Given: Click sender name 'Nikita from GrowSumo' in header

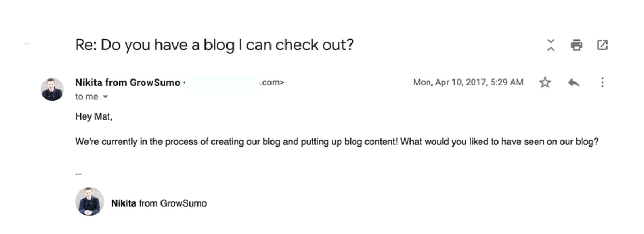Looking at the screenshot, I should tap(128, 83).
